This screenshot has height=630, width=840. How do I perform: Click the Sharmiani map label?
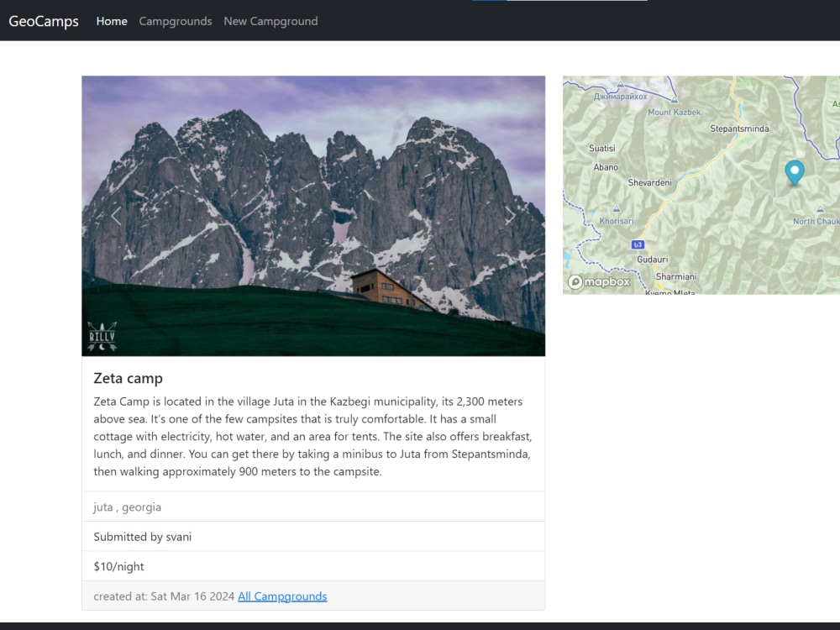[x=676, y=276]
